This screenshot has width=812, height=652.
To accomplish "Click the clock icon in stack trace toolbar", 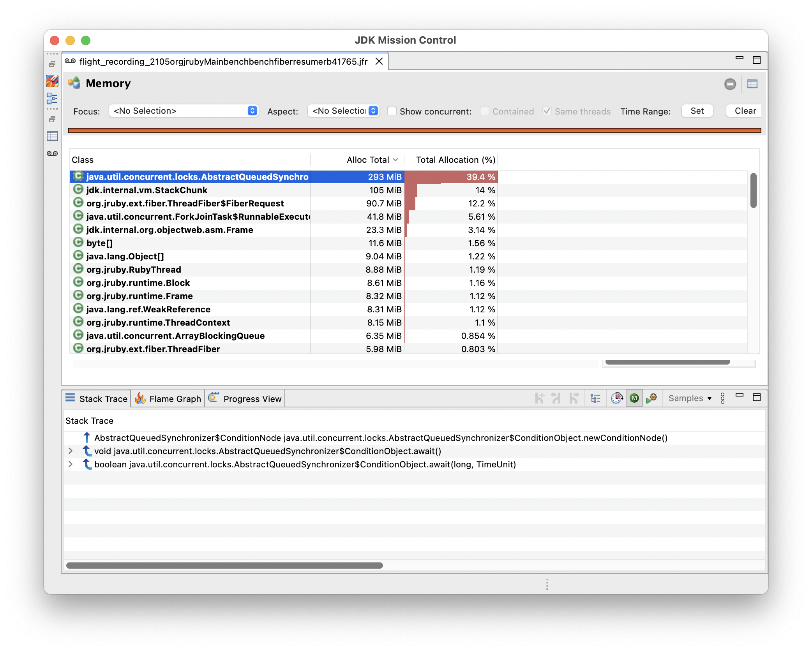I will 616,398.
